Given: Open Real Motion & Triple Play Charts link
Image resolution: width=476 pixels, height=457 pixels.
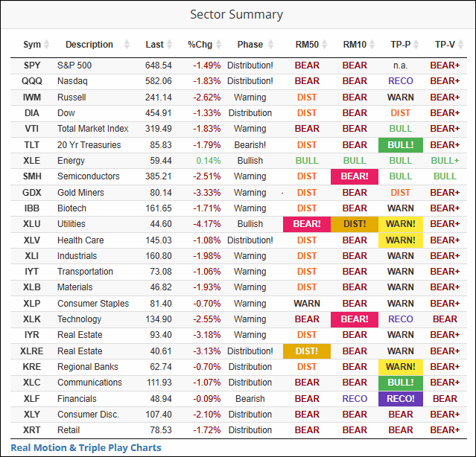Looking at the screenshot, I should 86,448.
